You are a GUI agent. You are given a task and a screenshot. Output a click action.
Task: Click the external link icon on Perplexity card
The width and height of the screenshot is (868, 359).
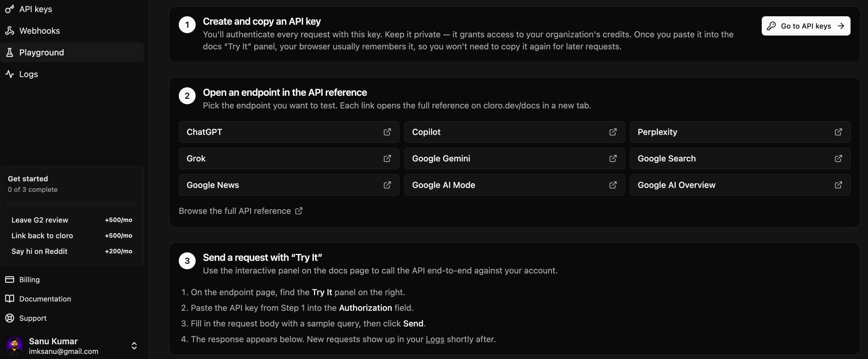pyautogui.click(x=838, y=132)
